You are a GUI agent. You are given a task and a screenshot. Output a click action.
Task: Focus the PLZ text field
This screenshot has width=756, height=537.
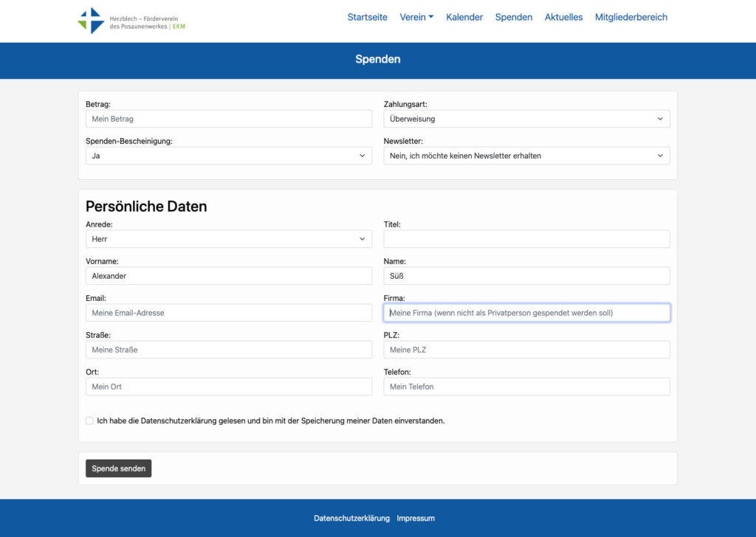pyautogui.click(x=526, y=350)
